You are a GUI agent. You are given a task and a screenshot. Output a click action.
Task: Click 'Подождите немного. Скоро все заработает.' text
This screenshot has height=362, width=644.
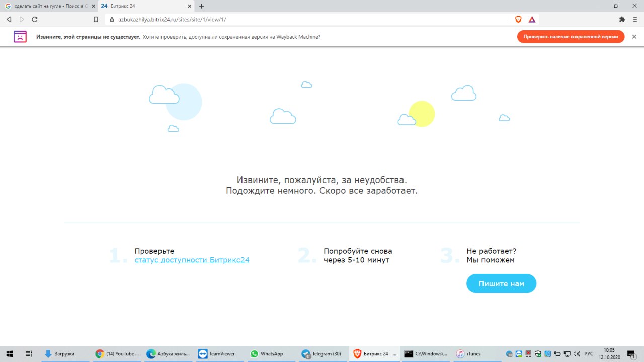click(x=322, y=191)
